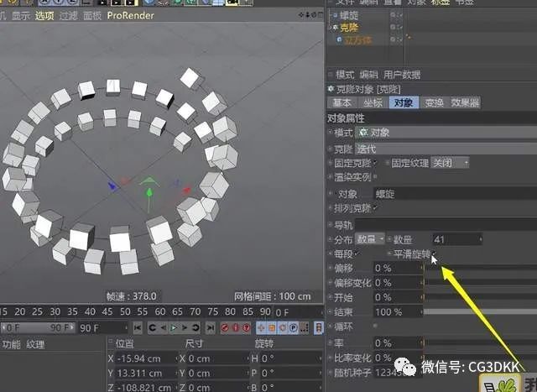Click the 结束 100% stepper arrows

[422, 311]
